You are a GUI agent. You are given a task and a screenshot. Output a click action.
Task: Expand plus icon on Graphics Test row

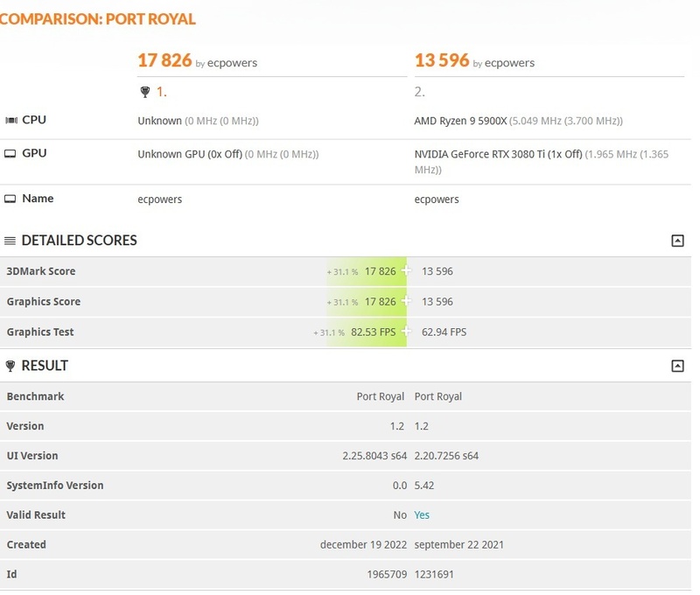pyautogui.click(x=406, y=332)
